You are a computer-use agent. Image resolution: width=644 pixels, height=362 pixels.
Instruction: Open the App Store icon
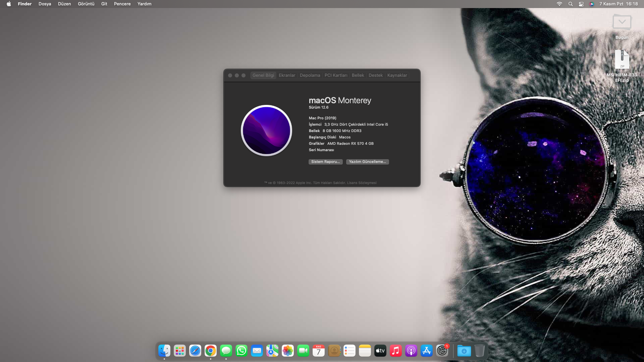click(427, 351)
